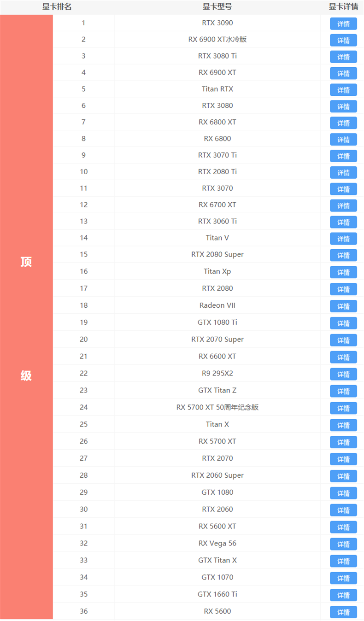View Titan V card details
This screenshot has height=621, width=364.
tap(343, 239)
